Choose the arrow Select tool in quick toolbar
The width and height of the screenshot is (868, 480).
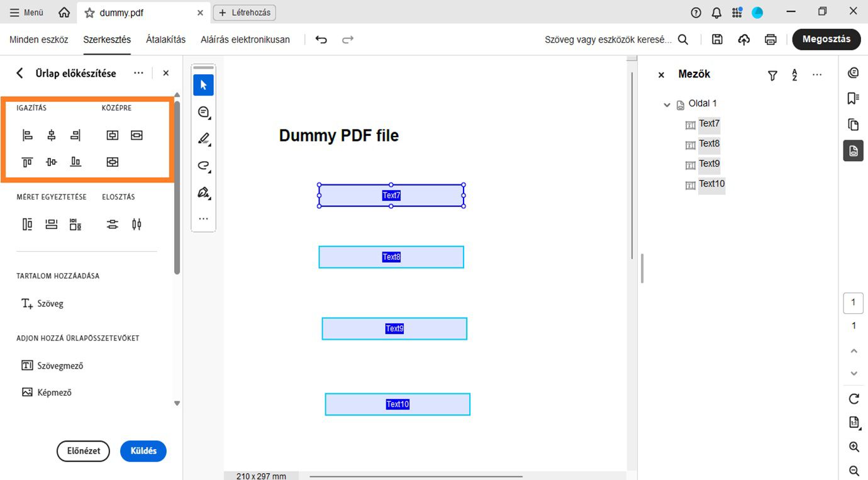pyautogui.click(x=203, y=85)
